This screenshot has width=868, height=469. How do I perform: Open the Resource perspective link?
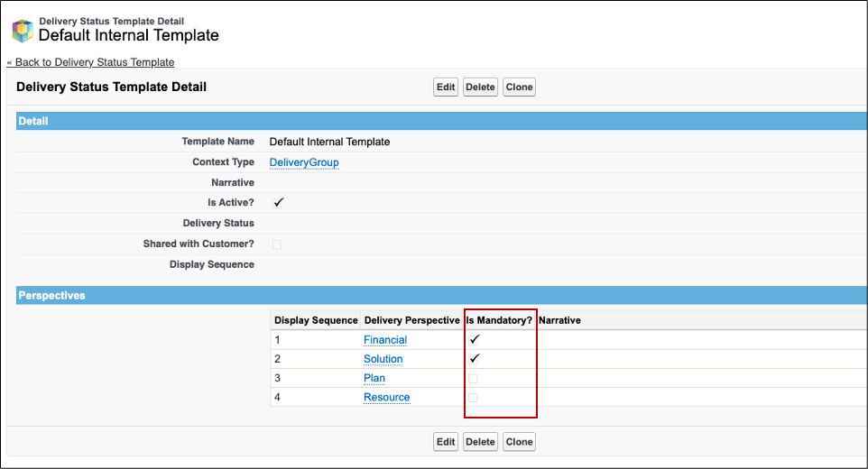pos(387,397)
